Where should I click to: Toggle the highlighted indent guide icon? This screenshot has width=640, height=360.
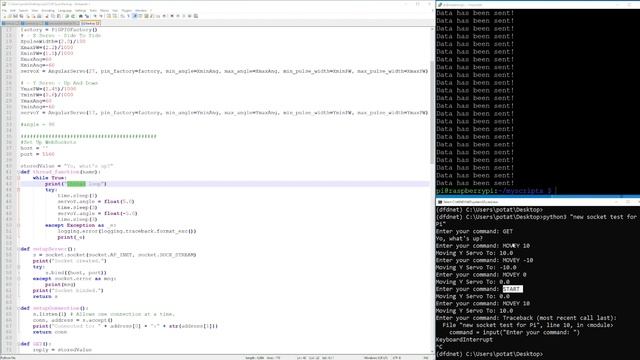point(134,16)
